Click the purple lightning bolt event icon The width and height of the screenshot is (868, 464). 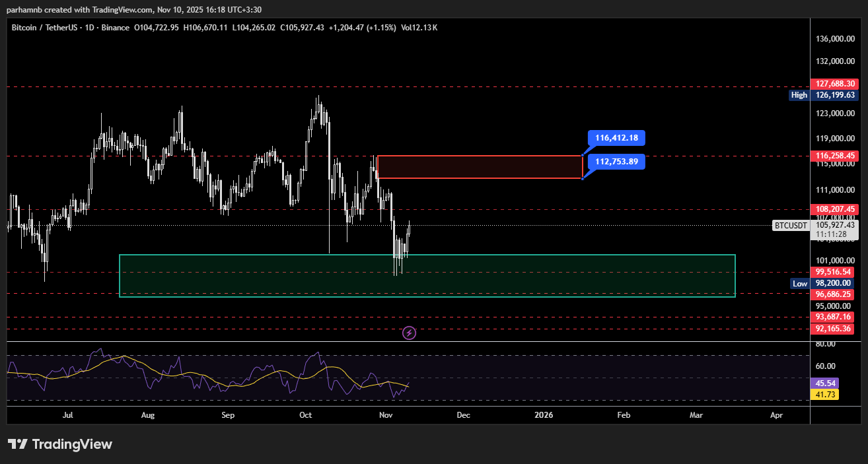click(409, 333)
